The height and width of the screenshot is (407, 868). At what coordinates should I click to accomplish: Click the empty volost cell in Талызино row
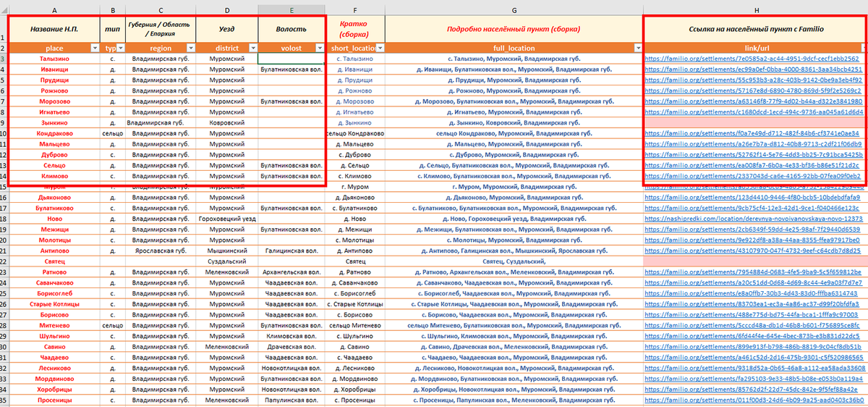coord(292,58)
